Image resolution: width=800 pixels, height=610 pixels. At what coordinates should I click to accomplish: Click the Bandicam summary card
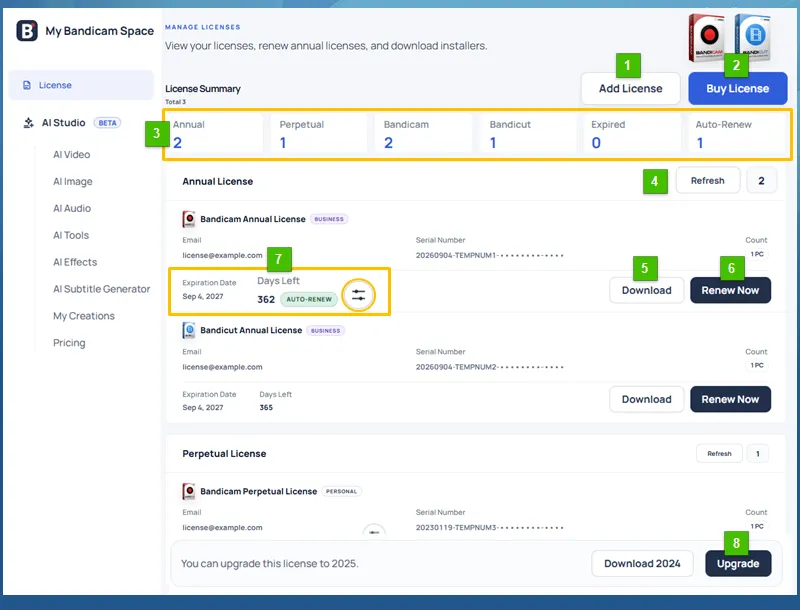tap(424, 134)
